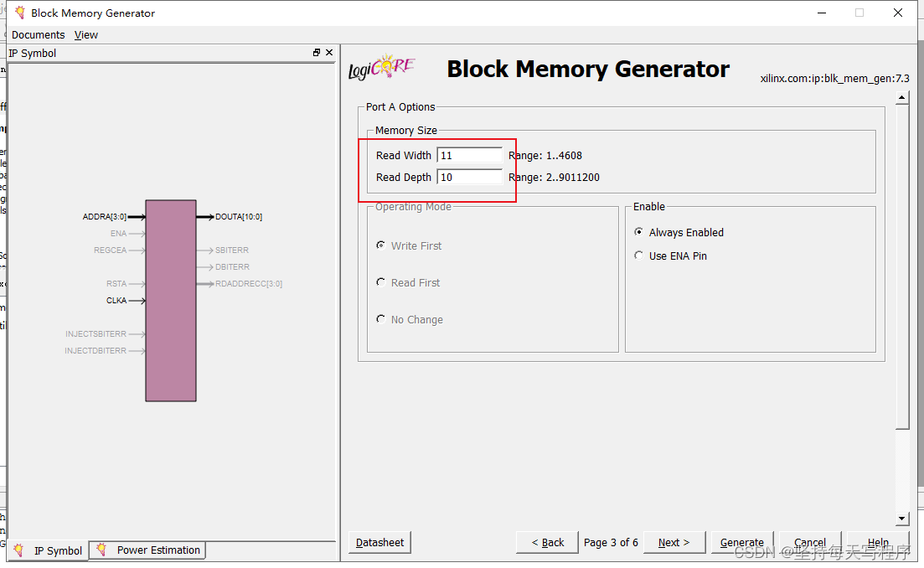Click the float panel icon on IP Symbol panel
This screenshot has width=924, height=568.
317,52
